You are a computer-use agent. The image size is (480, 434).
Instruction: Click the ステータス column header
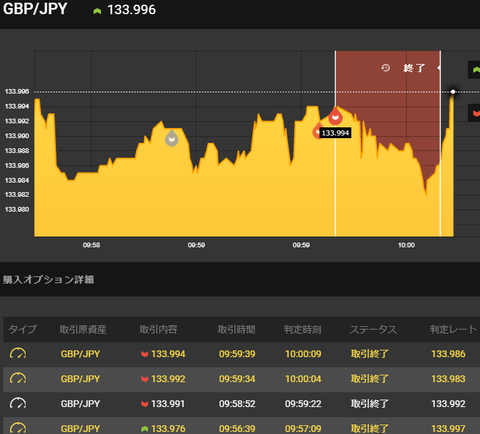[x=373, y=329]
